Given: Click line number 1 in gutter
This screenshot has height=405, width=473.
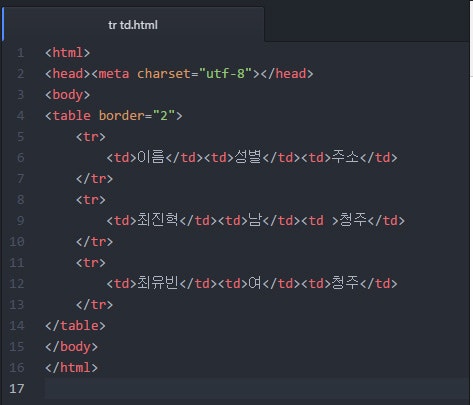Looking at the screenshot, I should [x=21, y=53].
